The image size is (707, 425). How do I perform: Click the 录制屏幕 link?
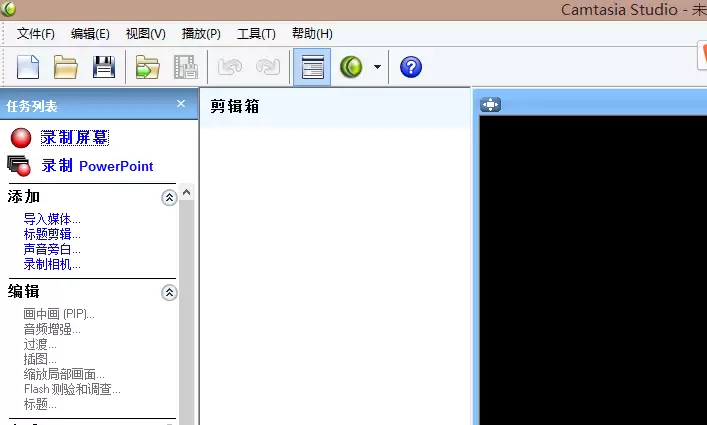(75, 137)
